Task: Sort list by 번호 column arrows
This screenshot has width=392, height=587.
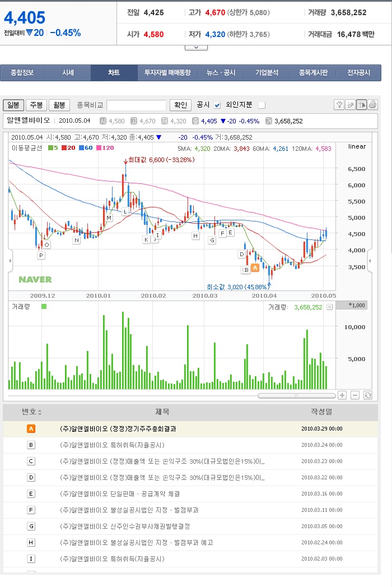Action: [x=40, y=412]
